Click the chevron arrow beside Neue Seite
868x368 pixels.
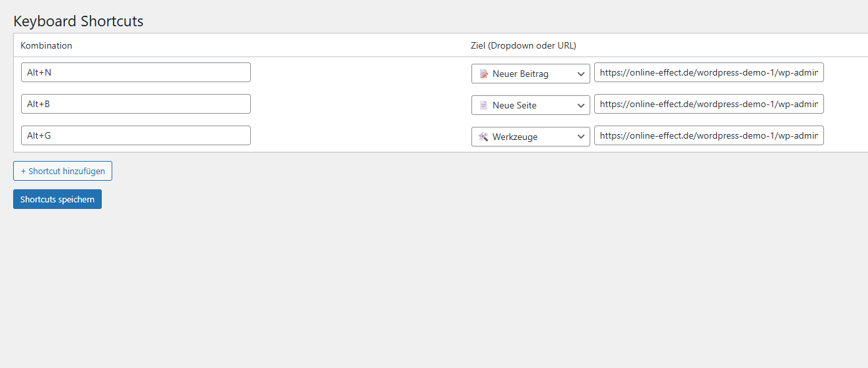pyautogui.click(x=581, y=105)
